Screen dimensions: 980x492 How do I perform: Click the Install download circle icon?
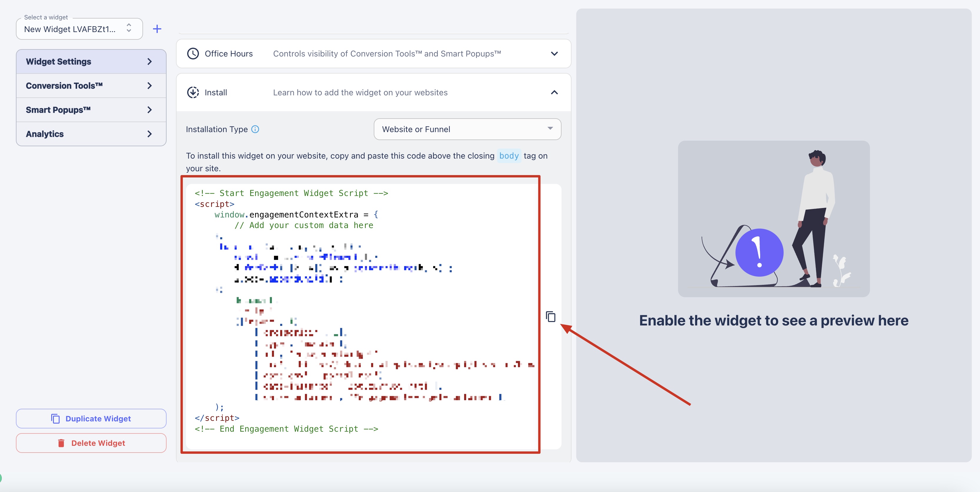pos(193,92)
